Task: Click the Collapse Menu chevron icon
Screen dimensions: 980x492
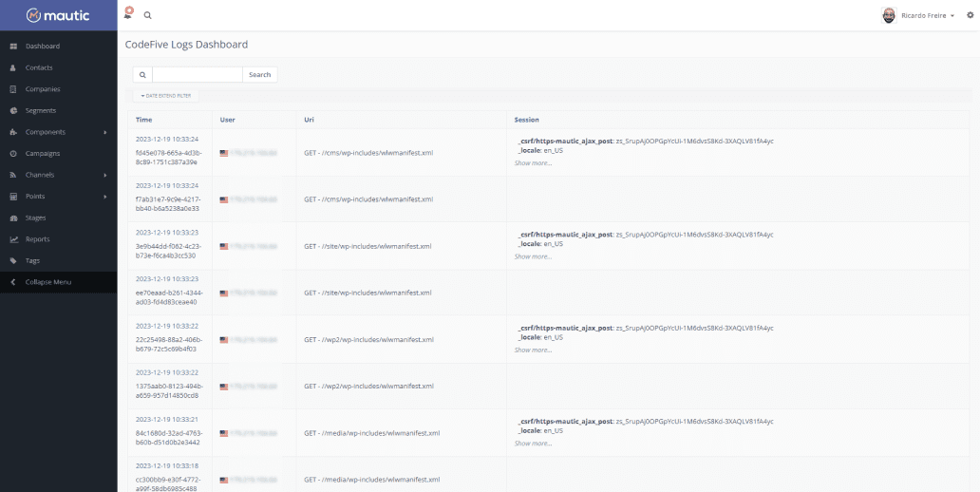Action: coord(13,283)
